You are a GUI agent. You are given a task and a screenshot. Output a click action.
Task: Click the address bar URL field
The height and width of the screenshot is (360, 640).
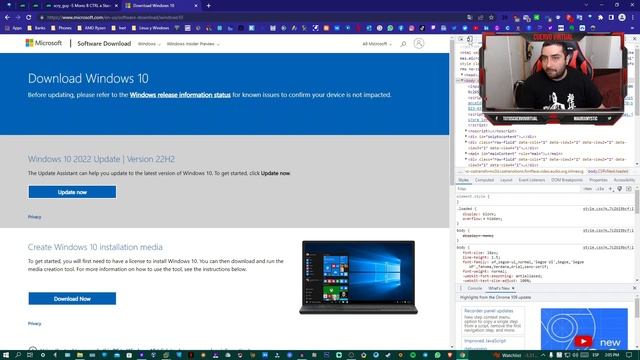coord(253,18)
